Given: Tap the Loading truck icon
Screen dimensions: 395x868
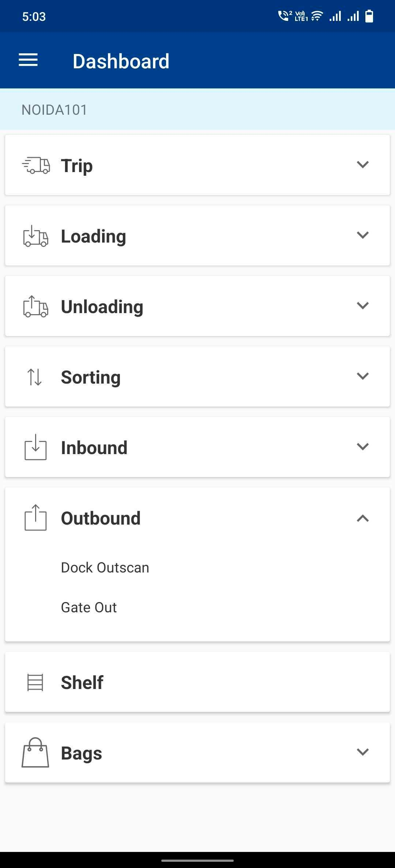Looking at the screenshot, I should [36, 236].
